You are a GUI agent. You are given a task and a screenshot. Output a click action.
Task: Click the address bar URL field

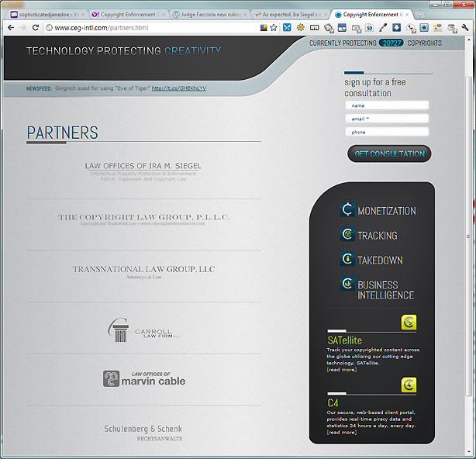[x=152, y=28]
